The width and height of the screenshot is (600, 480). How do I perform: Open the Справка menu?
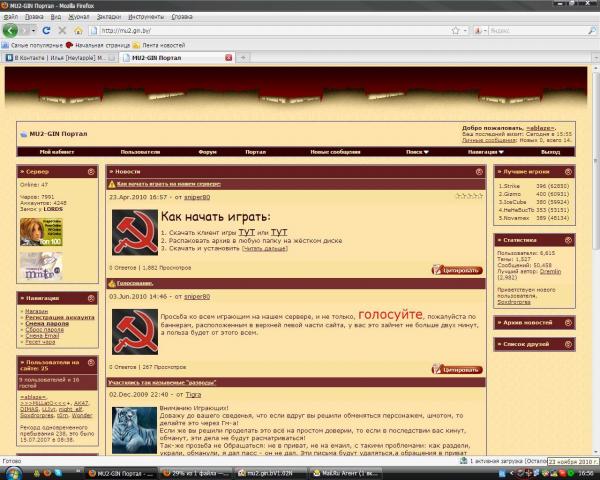(182, 17)
